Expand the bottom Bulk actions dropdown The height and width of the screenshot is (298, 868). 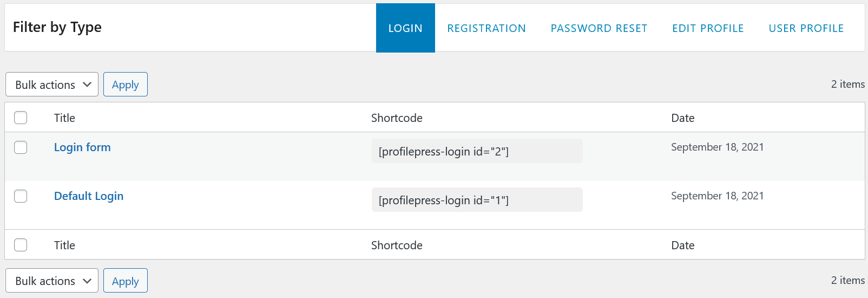click(52, 281)
